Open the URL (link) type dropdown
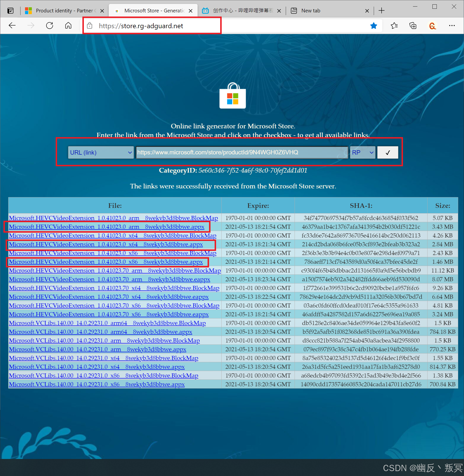 (x=101, y=152)
